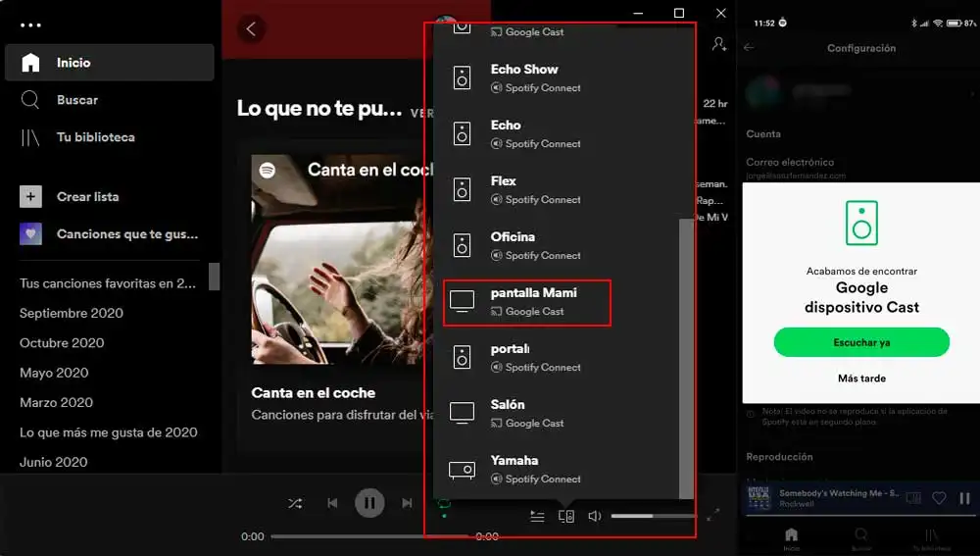Skip to previous track
Viewport: 980px width, 556px height.
332,503
